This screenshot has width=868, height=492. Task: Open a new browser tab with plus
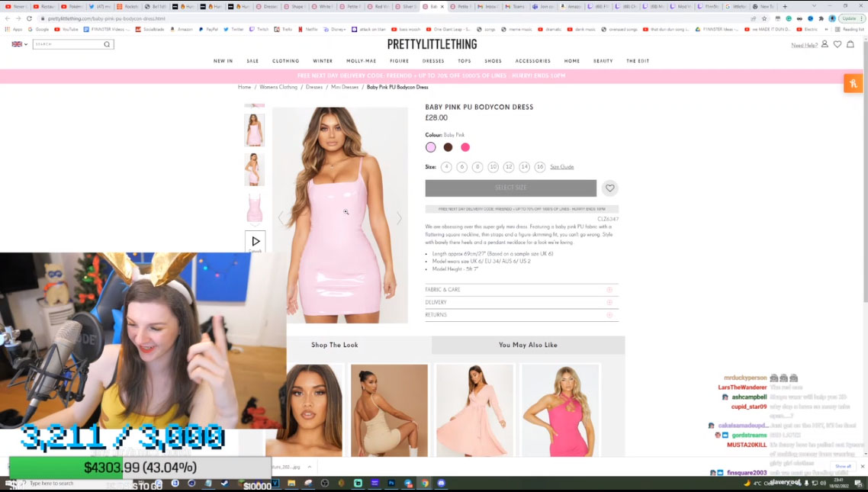click(784, 7)
